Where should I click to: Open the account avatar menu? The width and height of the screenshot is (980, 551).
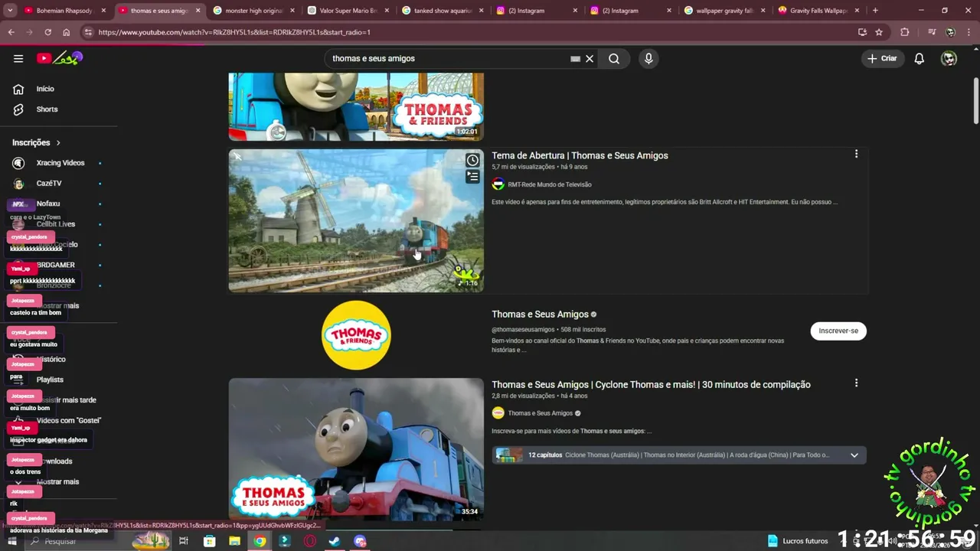point(949,58)
